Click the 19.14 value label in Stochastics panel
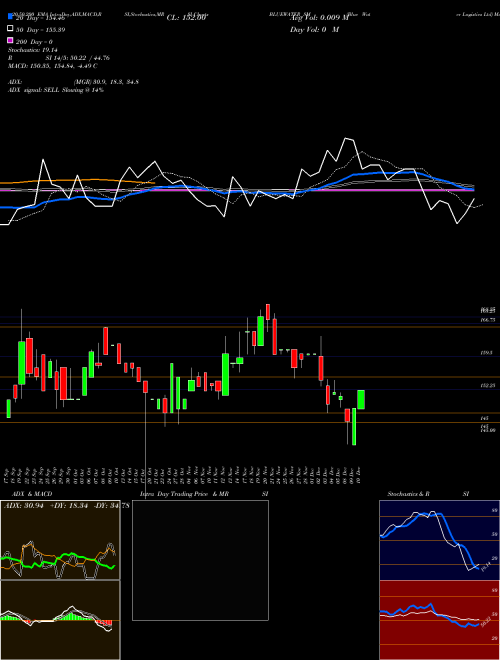Viewport: 500px width, 660px height. click(485, 567)
